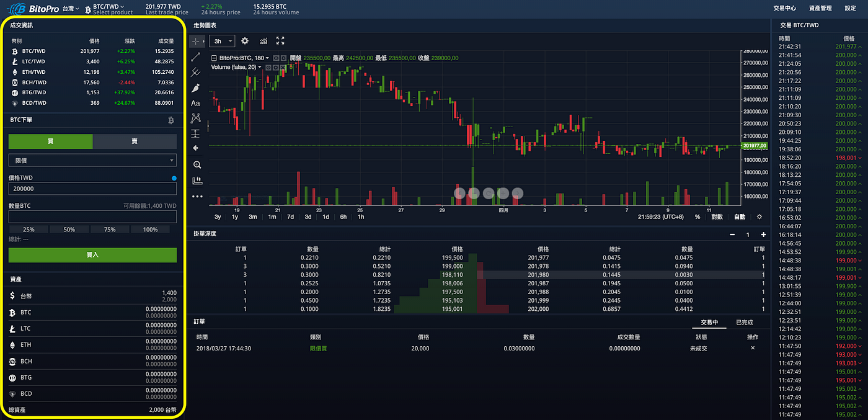Open the indicators chart icon
The image size is (868, 420).
263,41
